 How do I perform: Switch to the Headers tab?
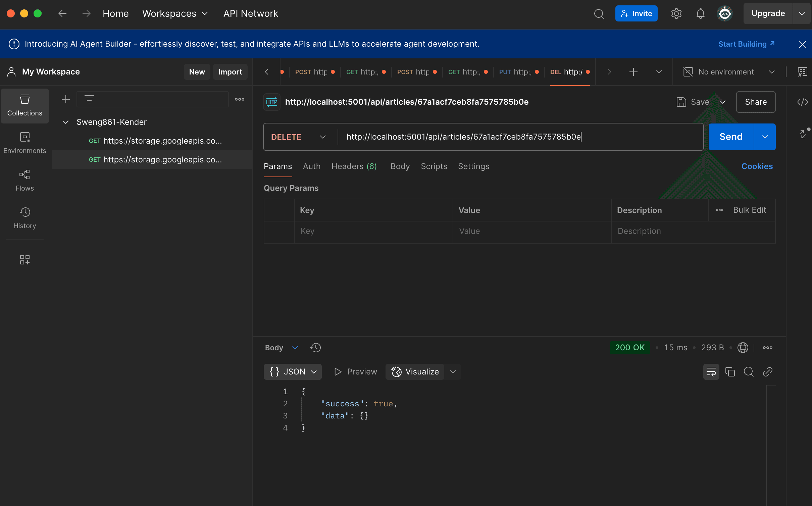(x=354, y=166)
